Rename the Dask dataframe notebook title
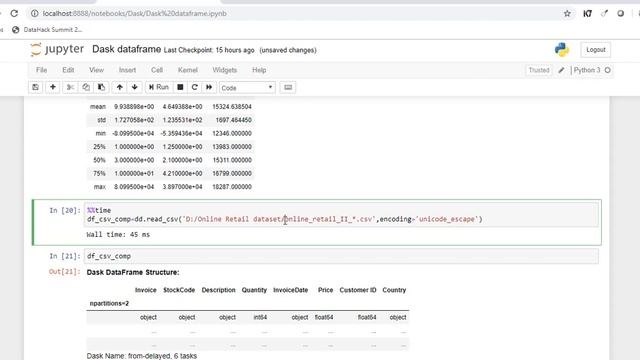Screen dimensions: 640x360 127,49
